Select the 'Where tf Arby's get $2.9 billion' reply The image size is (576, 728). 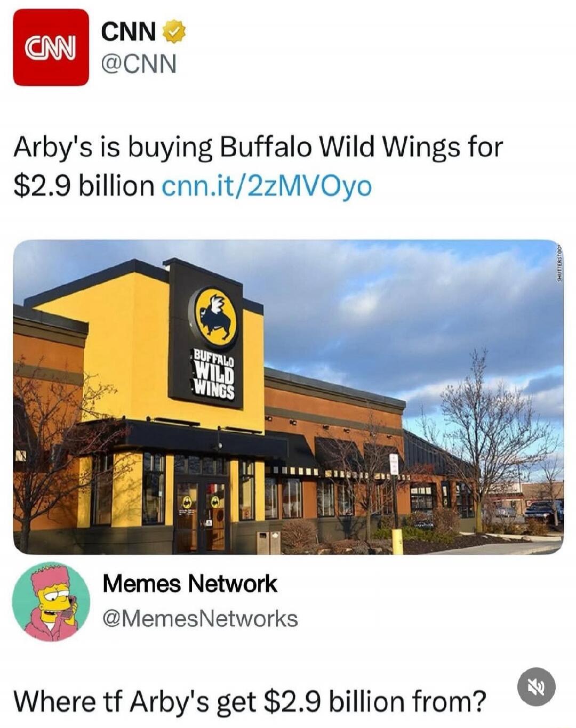pos(250,701)
